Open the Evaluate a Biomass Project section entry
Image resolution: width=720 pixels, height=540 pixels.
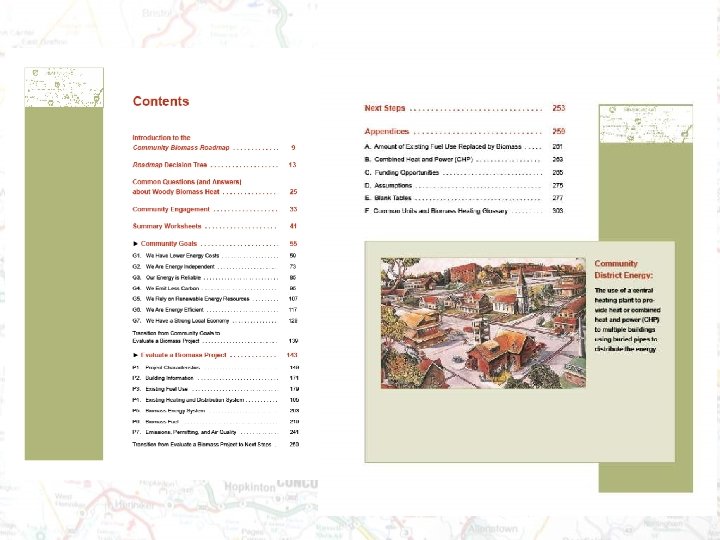click(x=215, y=355)
